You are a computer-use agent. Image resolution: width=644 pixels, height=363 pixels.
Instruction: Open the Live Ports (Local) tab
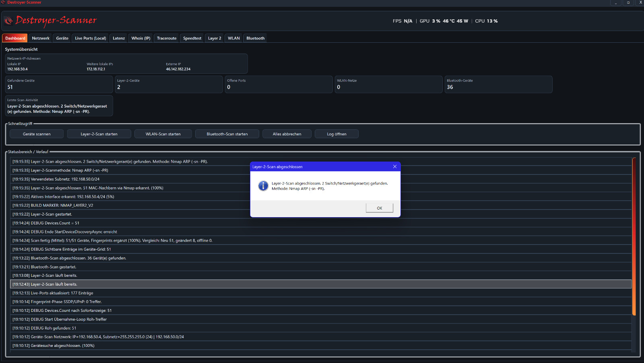(x=91, y=38)
